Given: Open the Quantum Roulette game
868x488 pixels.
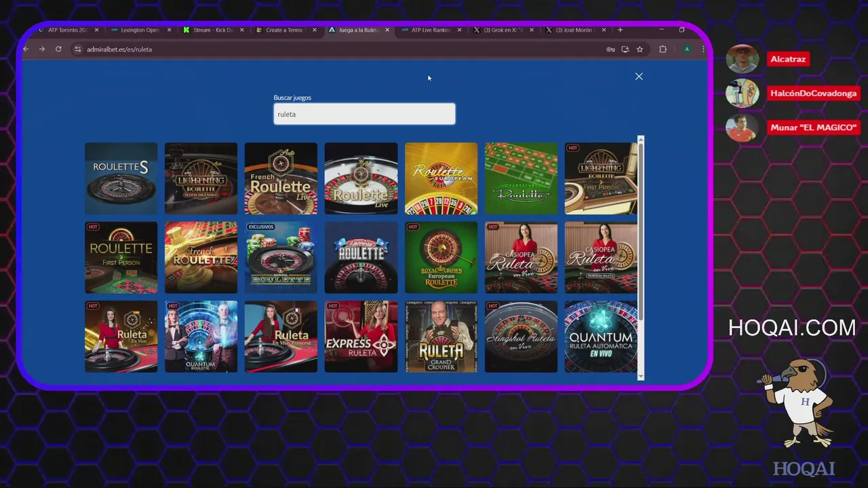Looking at the screenshot, I should click(201, 337).
